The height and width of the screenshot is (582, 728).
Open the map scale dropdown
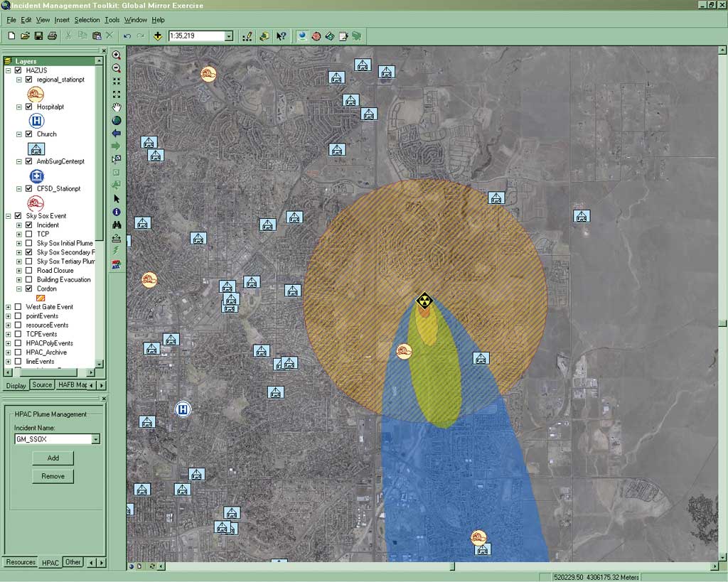point(228,36)
